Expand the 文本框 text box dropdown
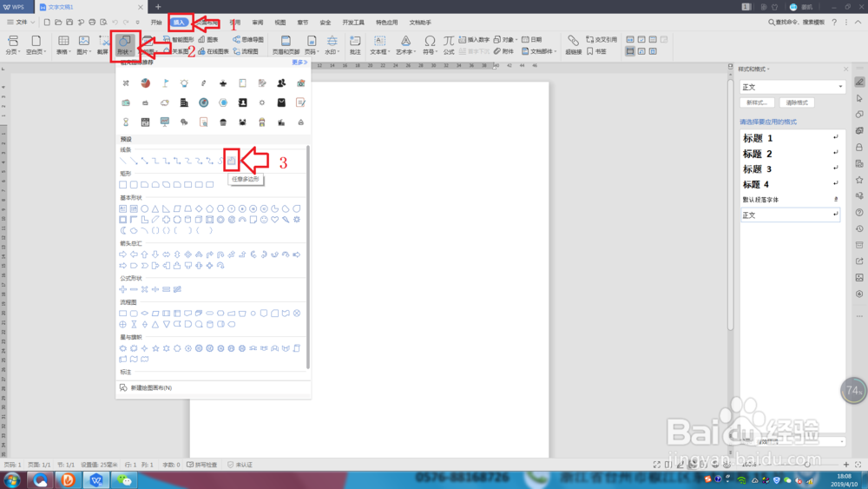This screenshot has height=489, width=868. (x=379, y=44)
